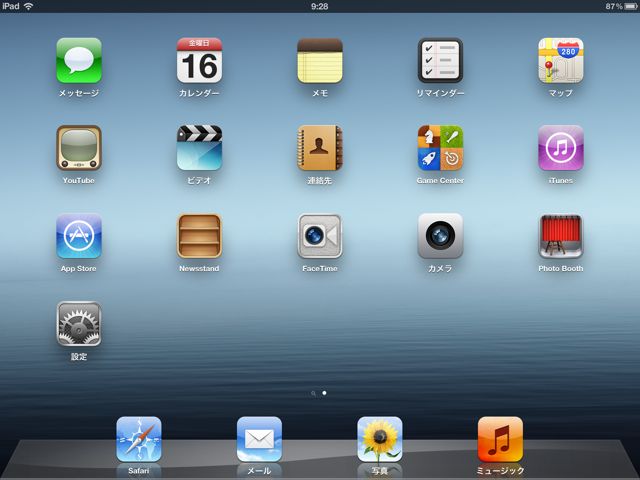This screenshot has height=480, width=640.
Task: Open Photos (写真) in the dock
Action: click(x=380, y=439)
